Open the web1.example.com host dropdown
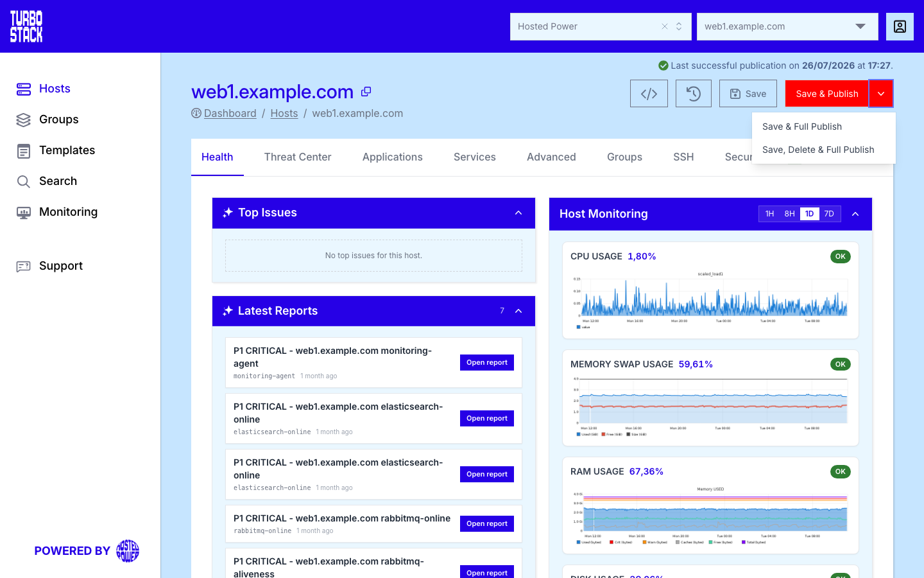The image size is (924, 578). tap(787, 26)
